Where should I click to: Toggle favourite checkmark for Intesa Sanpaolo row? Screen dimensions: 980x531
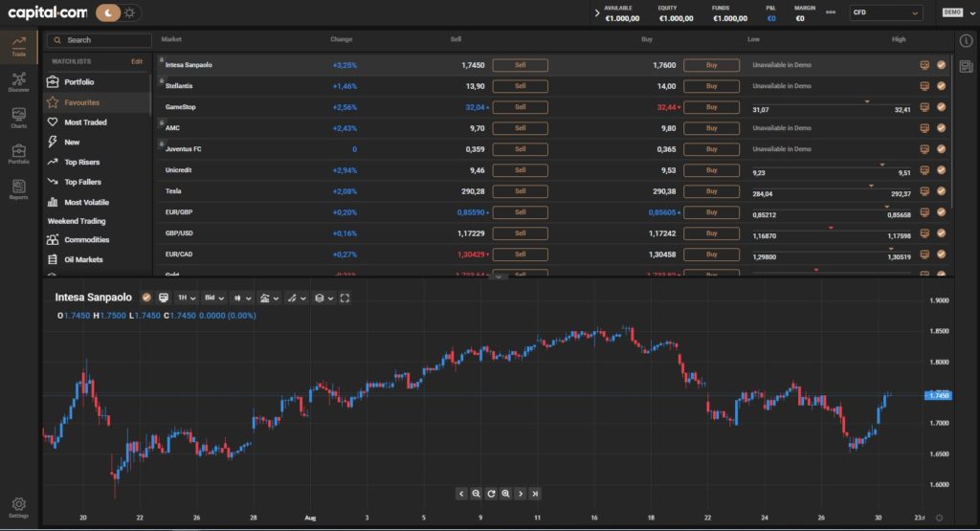[x=942, y=65]
